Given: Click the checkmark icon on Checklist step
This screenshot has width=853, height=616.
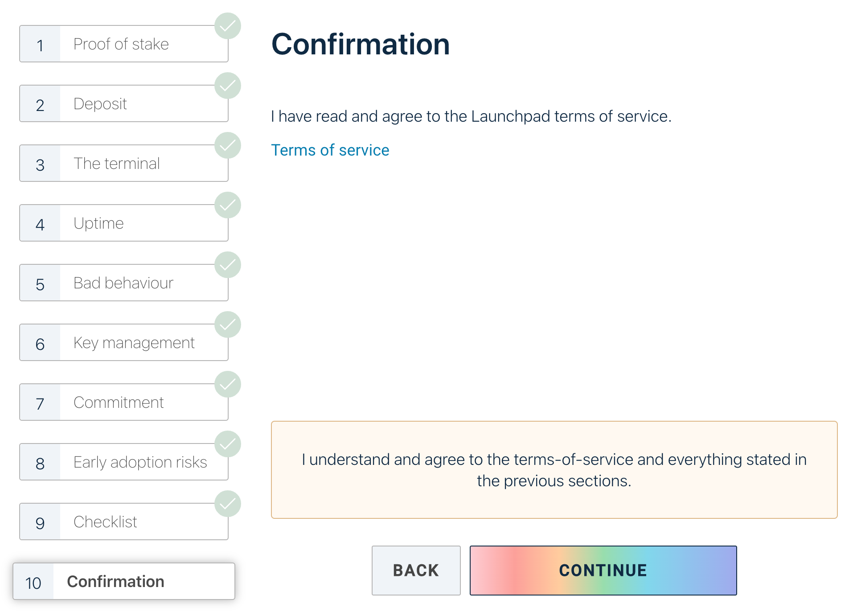Looking at the screenshot, I should point(228,504).
